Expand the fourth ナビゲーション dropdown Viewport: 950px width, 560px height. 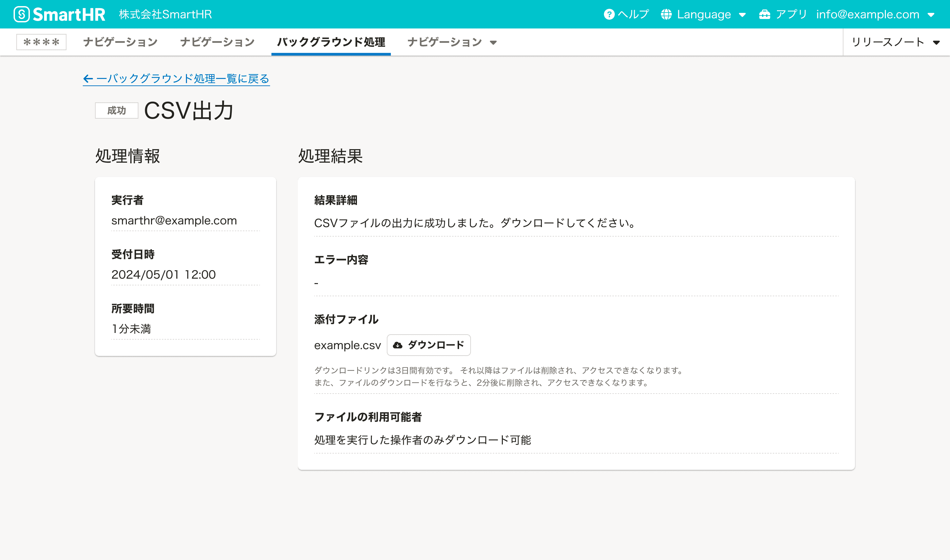click(493, 43)
